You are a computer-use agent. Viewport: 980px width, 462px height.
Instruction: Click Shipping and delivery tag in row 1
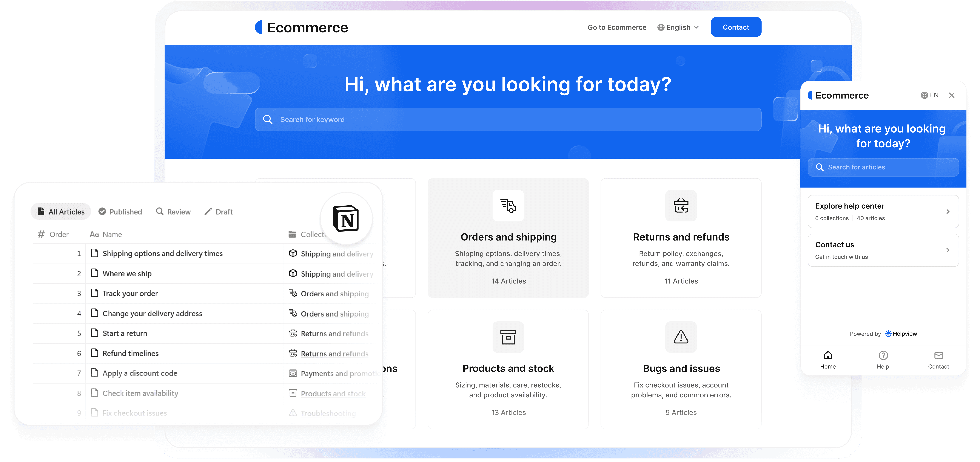click(x=331, y=254)
